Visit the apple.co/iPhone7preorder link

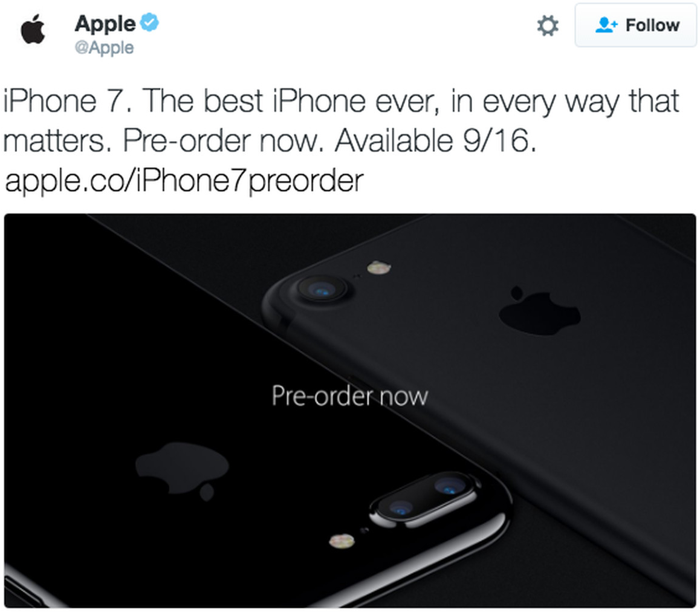click(x=184, y=181)
